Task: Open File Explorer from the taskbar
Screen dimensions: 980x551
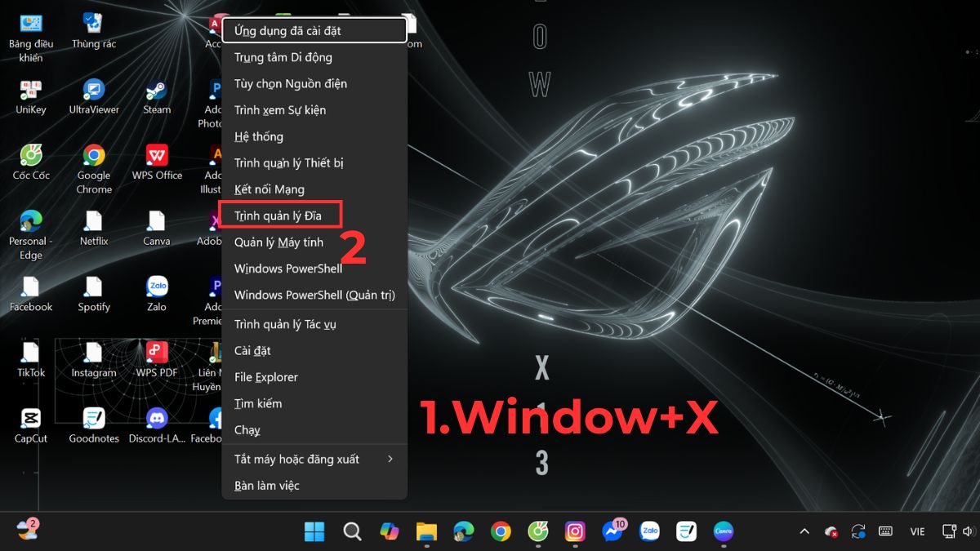Action: click(x=426, y=531)
